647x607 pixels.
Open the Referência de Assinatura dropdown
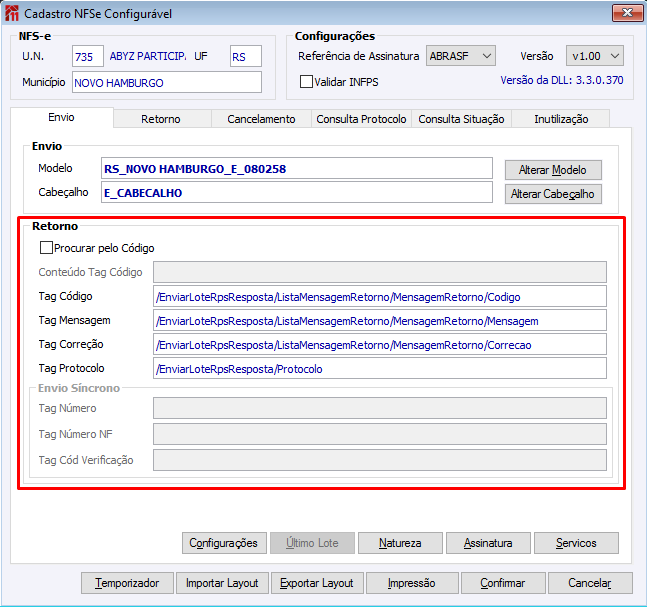click(x=460, y=56)
